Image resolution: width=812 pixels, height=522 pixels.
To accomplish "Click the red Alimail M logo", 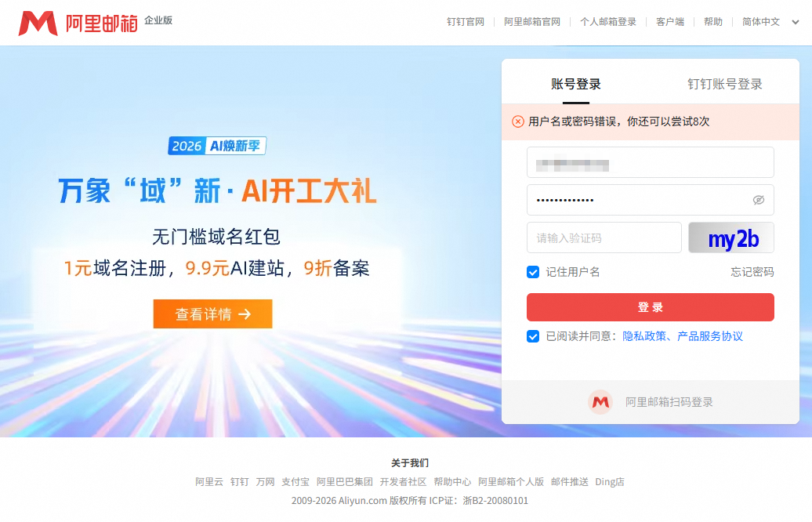I will [38, 24].
